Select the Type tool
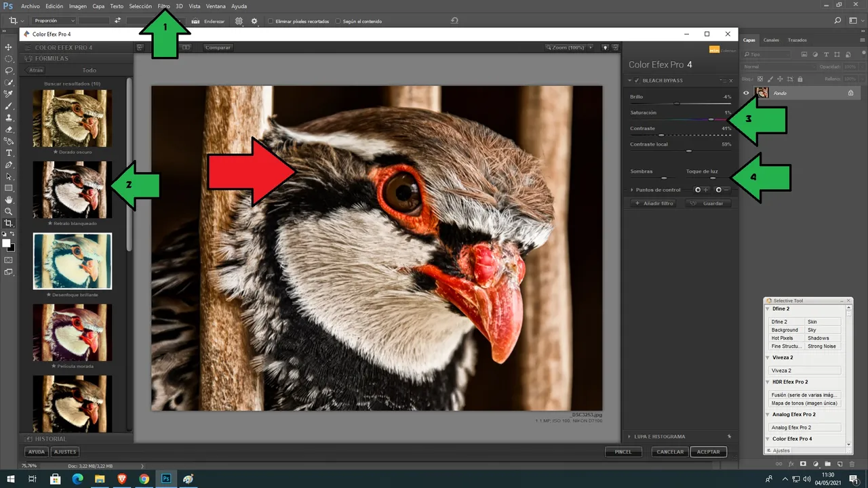 coord(9,153)
